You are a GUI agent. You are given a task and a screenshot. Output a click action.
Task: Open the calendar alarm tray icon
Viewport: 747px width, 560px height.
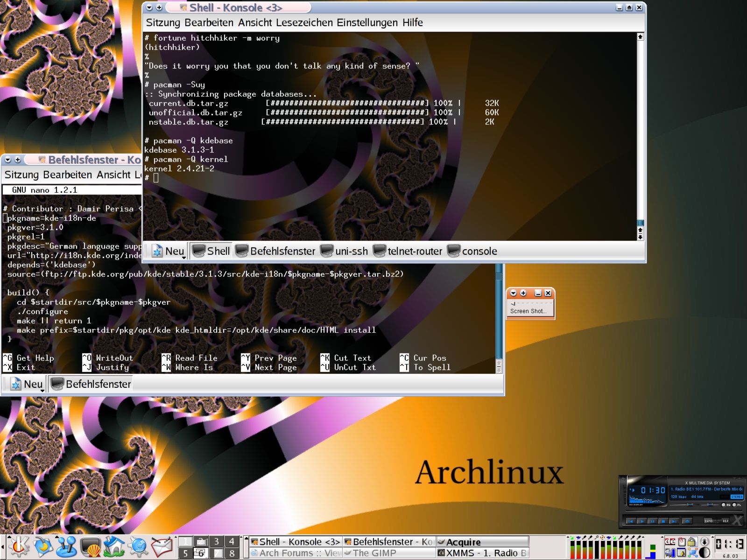[x=681, y=553]
